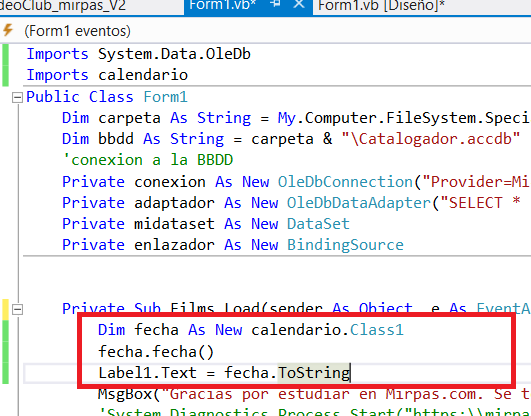Viewport: 531px width, 416px height.
Task: Click the lightning bolt events icon
Action: [x=8, y=30]
